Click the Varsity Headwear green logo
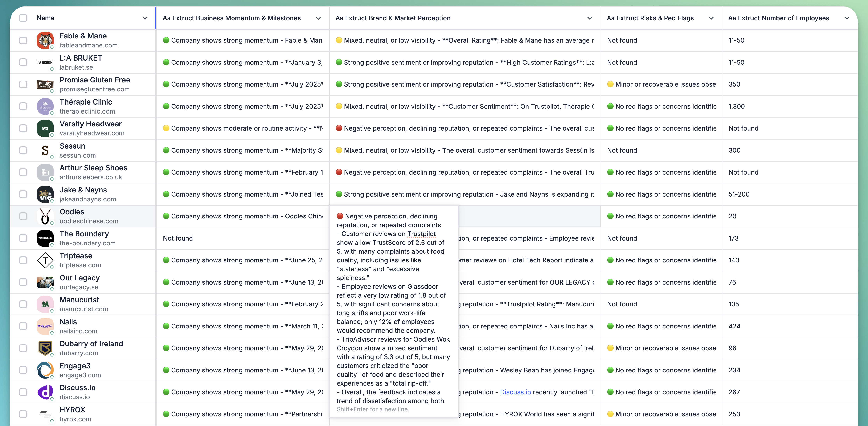This screenshot has width=868, height=426. [x=45, y=128]
